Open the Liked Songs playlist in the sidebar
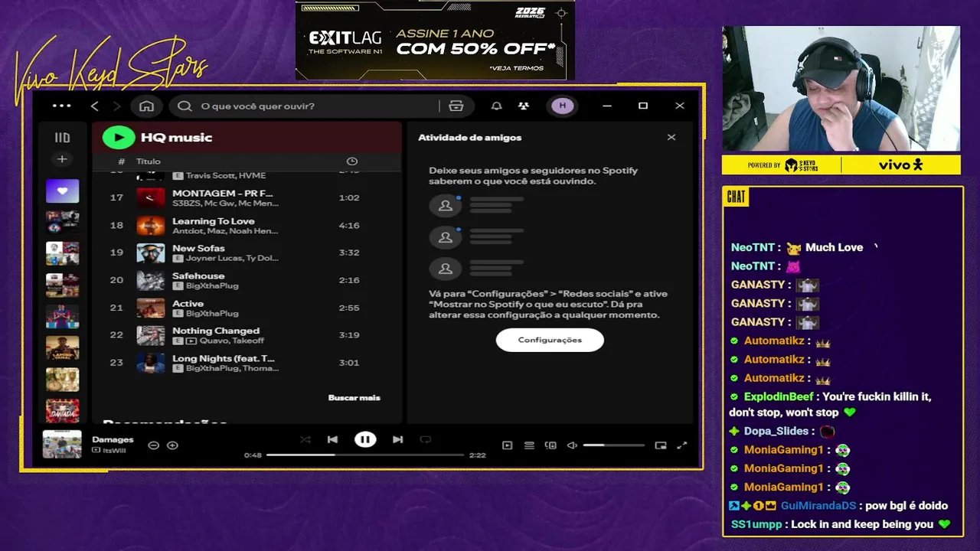 pyautogui.click(x=62, y=191)
